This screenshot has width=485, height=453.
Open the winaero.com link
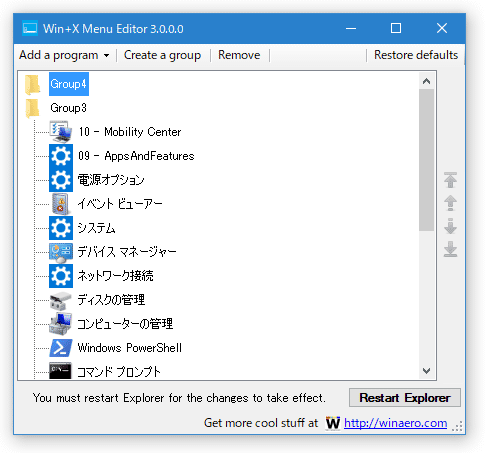[x=395, y=423]
